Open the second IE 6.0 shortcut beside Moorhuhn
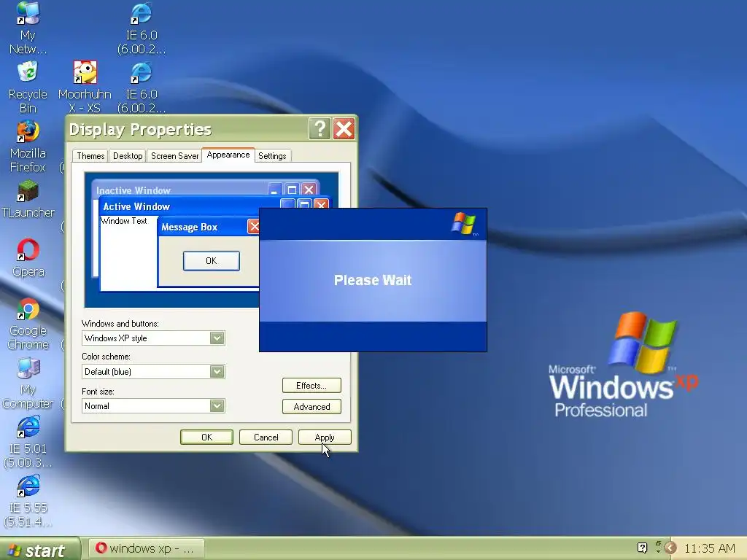The height and width of the screenshot is (560, 747). [142, 87]
